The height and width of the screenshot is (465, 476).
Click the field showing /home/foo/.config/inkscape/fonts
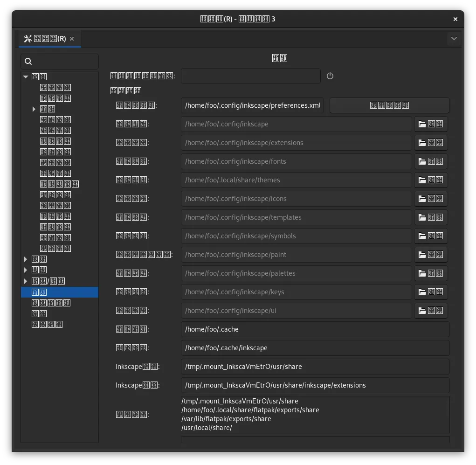297,161
